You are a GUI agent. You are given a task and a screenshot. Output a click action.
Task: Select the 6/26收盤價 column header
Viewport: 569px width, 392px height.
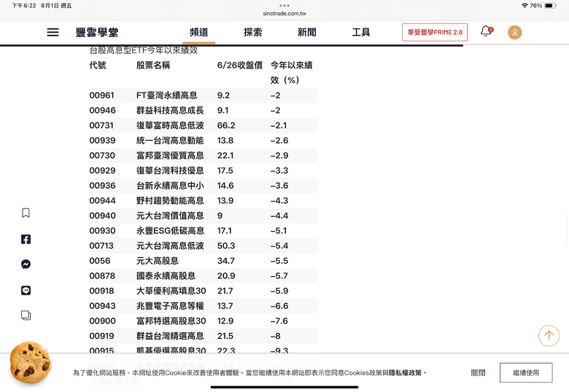click(239, 66)
